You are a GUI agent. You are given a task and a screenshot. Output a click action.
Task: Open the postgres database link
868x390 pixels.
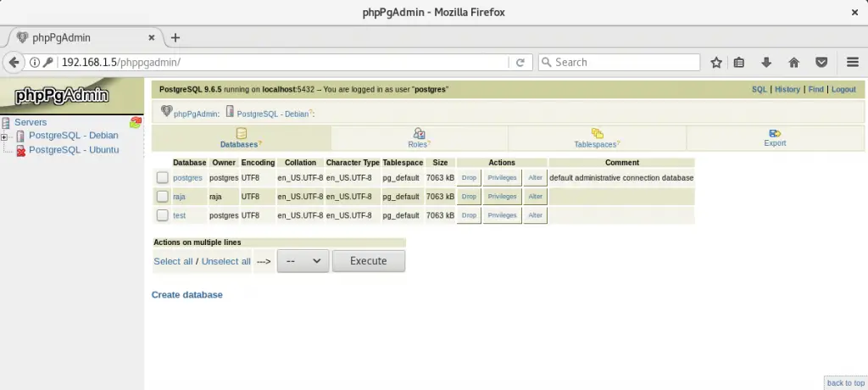[x=187, y=178]
